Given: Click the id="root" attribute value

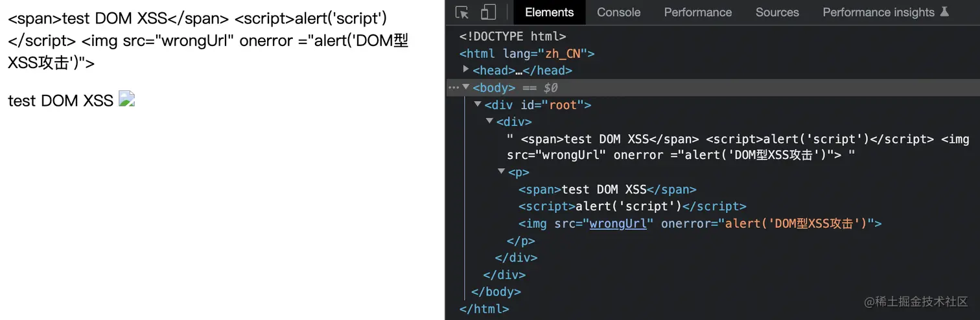Looking at the screenshot, I should click(x=563, y=105).
